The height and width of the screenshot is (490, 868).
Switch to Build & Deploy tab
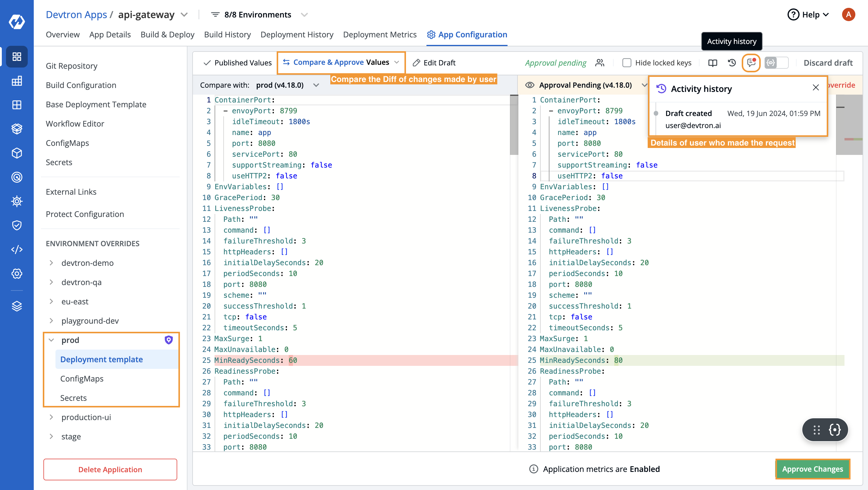tap(168, 34)
